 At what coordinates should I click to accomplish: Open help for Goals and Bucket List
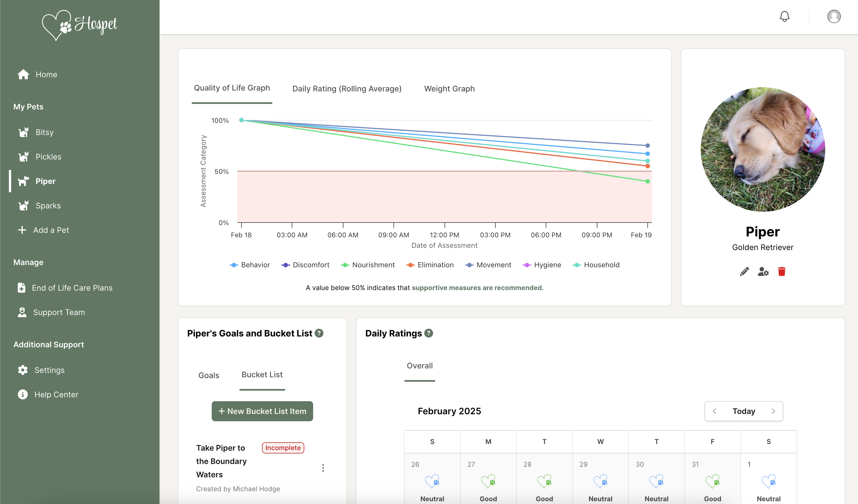pyautogui.click(x=319, y=333)
